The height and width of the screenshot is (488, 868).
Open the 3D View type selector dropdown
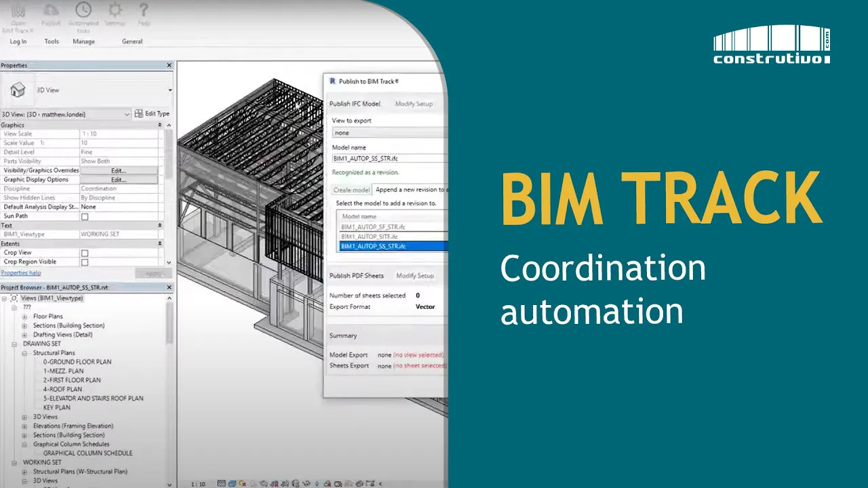pyautogui.click(x=170, y=90)
